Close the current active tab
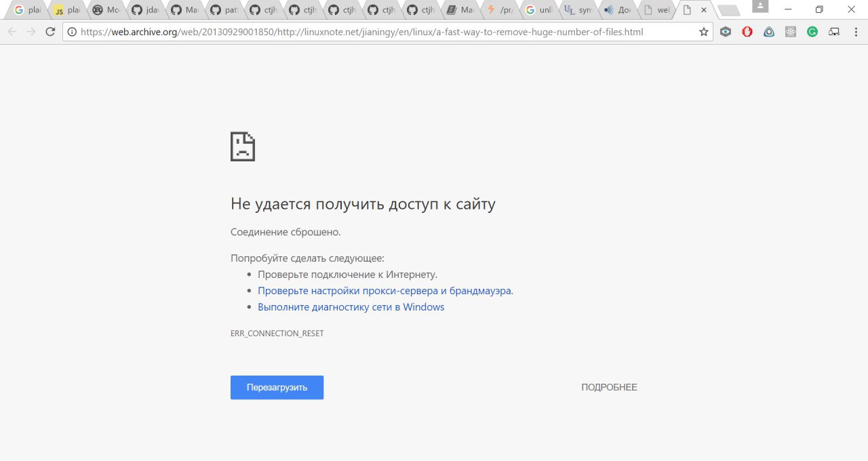Viewport: 868px width, 461px height. point(704,10)
